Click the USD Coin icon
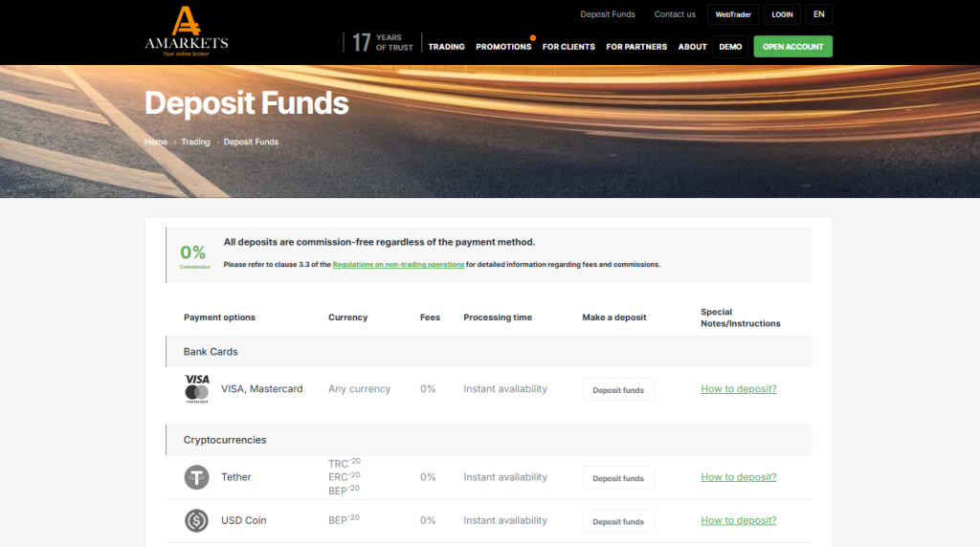 [x=196, y=521]
